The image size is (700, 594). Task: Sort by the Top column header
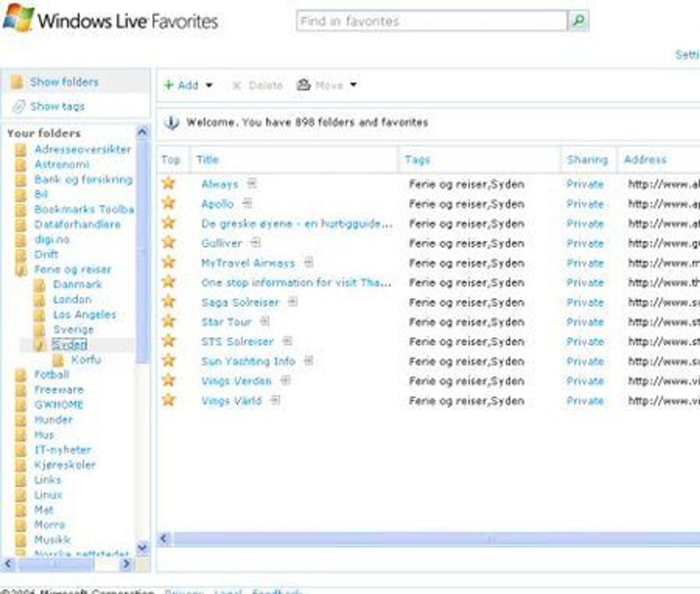[171, 160]
